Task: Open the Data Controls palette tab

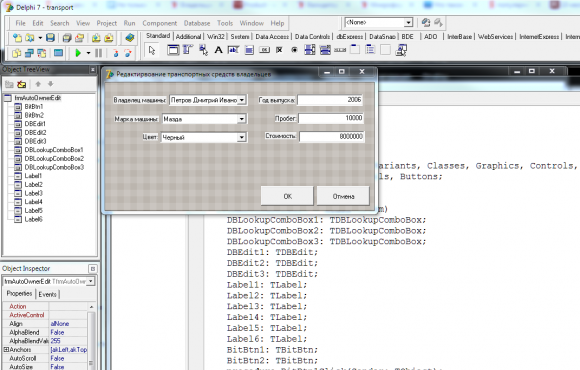Action: (312, 37)
